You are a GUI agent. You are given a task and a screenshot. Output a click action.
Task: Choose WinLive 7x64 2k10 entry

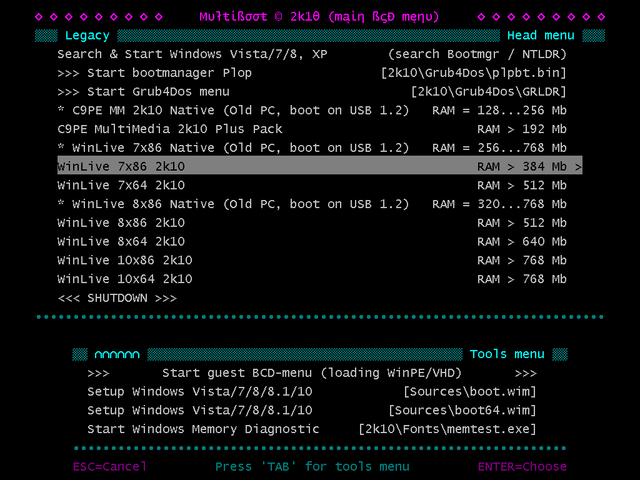pyautogui.click(x=312, y=185)
